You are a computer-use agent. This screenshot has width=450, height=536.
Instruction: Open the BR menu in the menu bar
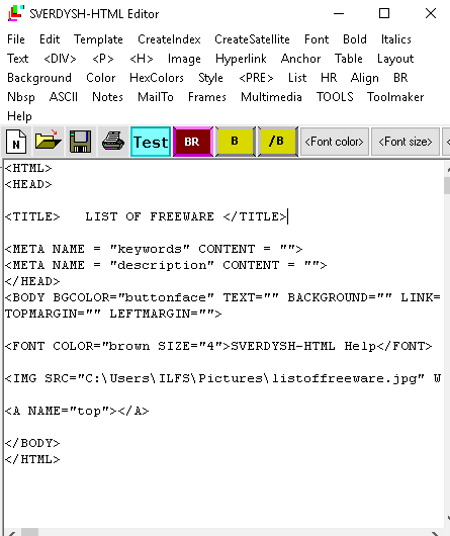pos(400,78)
